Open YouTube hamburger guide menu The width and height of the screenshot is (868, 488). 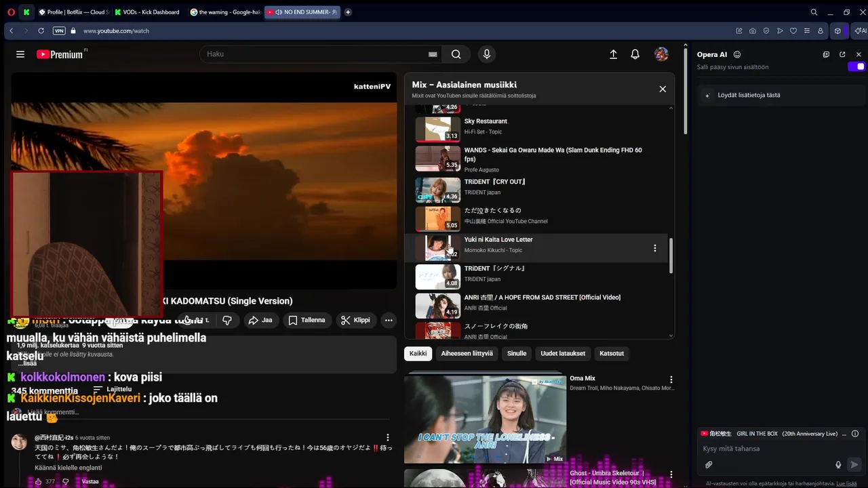point(20,54)
